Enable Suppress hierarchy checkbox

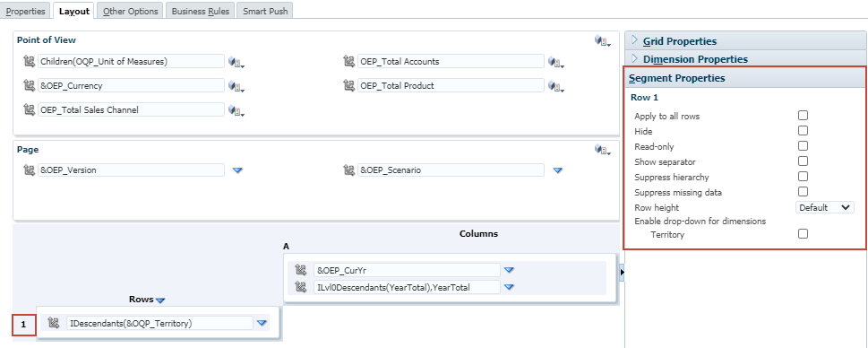point(803,177)
